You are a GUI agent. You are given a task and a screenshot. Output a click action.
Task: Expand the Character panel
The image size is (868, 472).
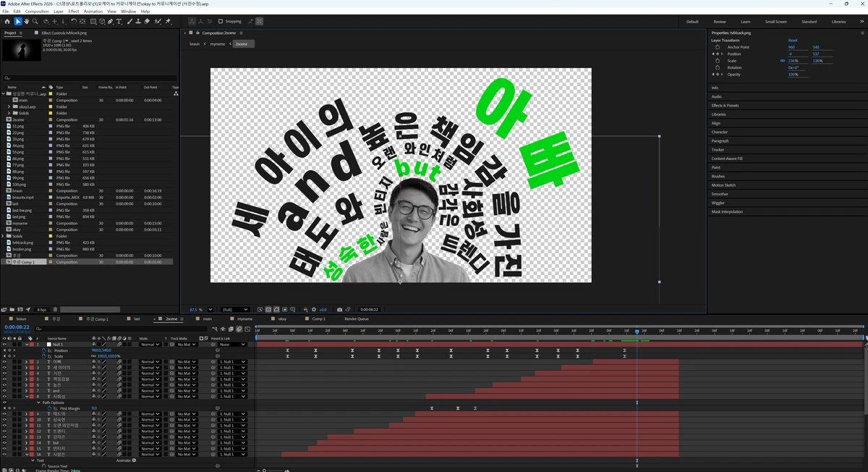720,132
